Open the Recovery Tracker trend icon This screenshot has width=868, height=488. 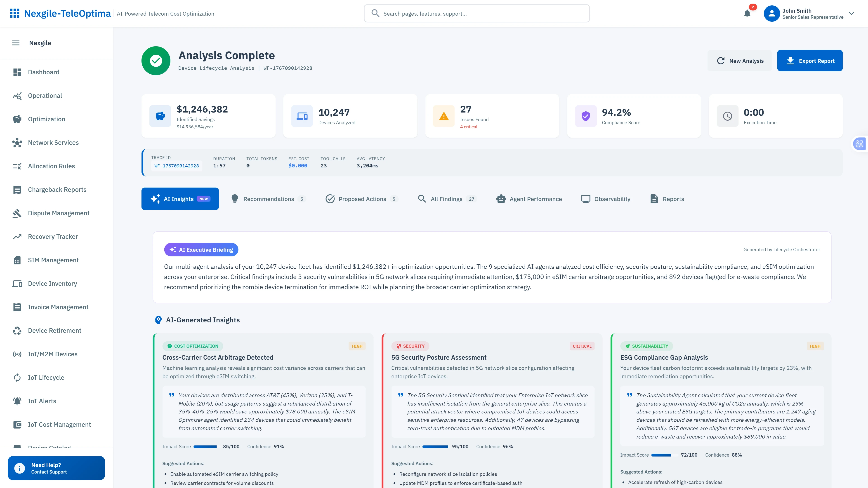pos(17,236)
